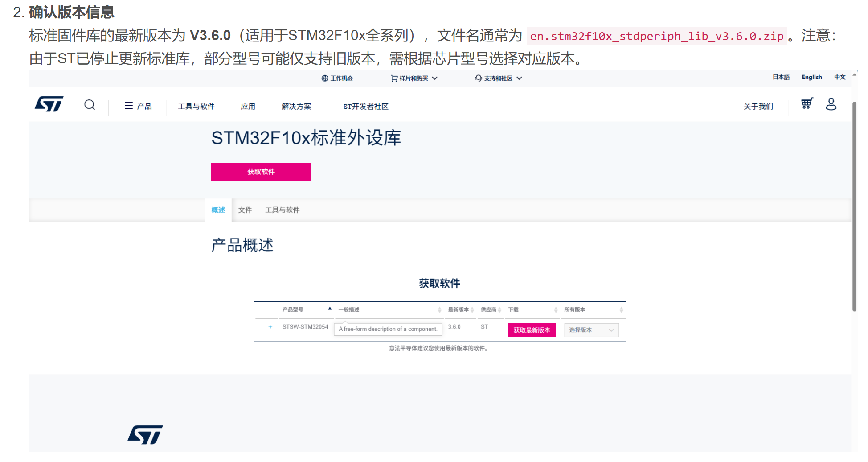Image resolution: width=868 pixels, height=462 pixels.
Task: Click the STSW-STM32054 product number
Action: tap(305, 327)
